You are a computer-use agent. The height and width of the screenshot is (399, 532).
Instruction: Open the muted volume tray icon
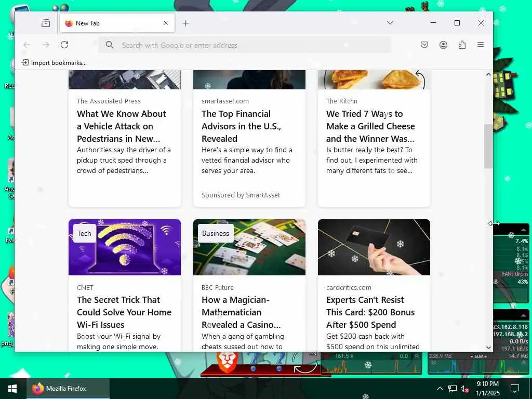(x=464, y=389)
